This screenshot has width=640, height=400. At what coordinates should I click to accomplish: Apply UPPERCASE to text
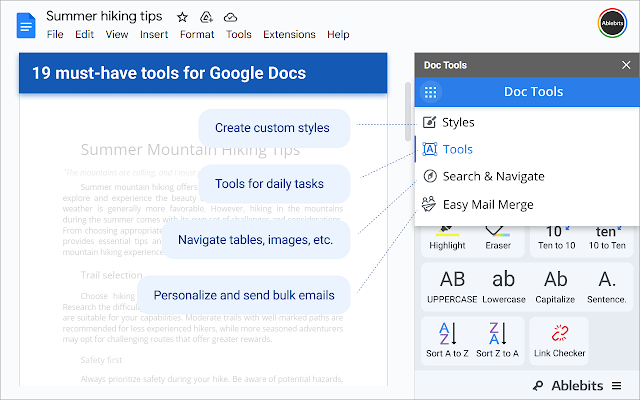click(x=452, y=287)
